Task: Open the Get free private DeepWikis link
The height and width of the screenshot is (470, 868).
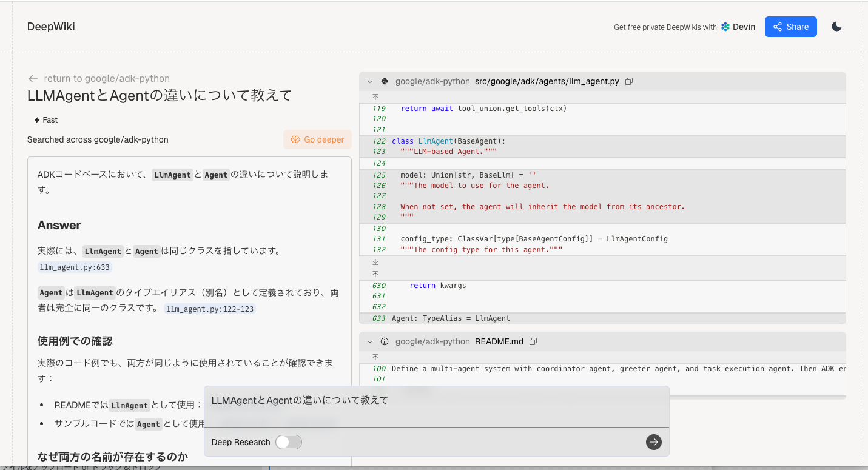Action: [x=665, y=27]
